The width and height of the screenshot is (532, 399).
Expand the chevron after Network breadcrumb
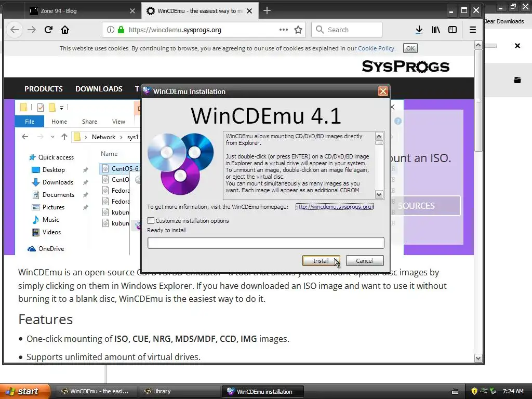(121, 137)
